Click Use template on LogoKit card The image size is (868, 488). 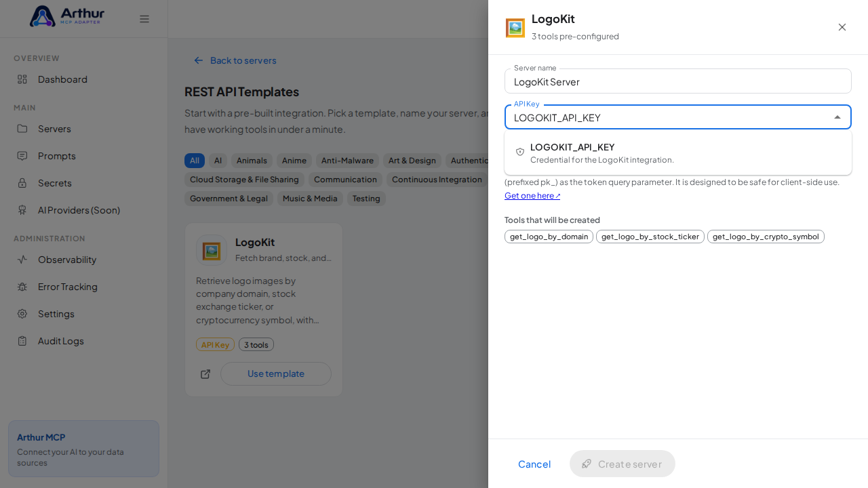click(276, 374)
